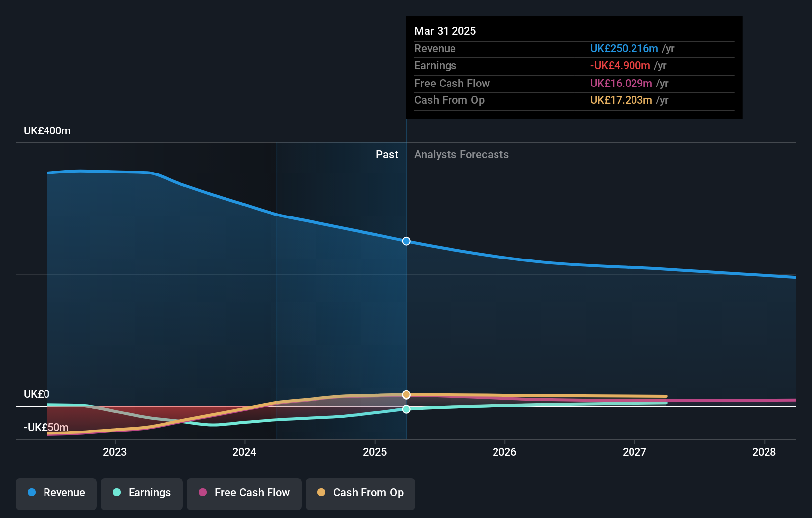
Task: Open the Cash From Op legend entry
Action: tap(360, 493)
